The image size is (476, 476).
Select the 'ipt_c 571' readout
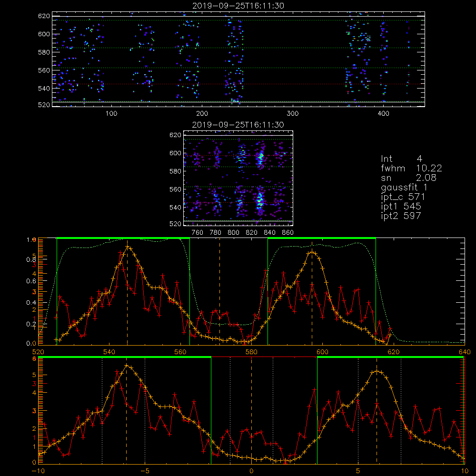point(403,197)
